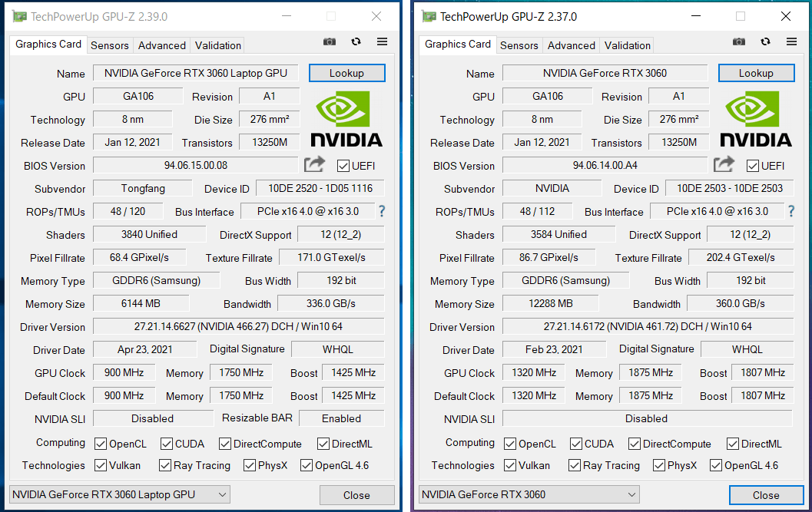Click Texture Fillrate field 202.4 GTexel/s
The width and height of the screenshot is (812, 512).
pyautogui.click(x=741, y=258)
